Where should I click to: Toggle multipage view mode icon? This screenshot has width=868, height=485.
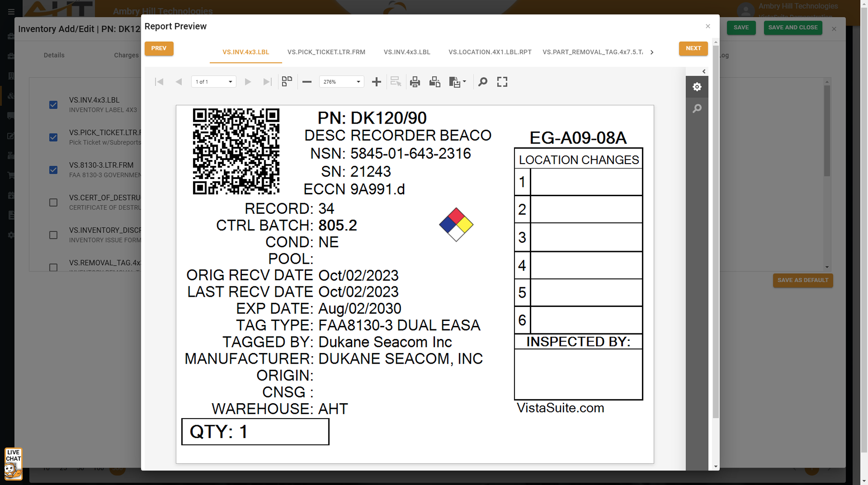[287, 82]
